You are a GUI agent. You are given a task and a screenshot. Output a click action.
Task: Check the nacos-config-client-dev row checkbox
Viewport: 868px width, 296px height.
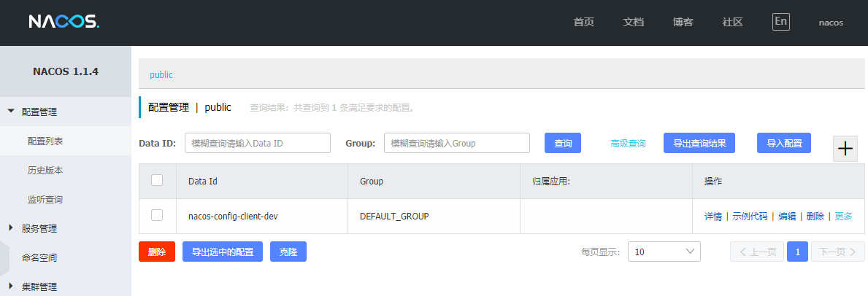(x=157, y=215)
